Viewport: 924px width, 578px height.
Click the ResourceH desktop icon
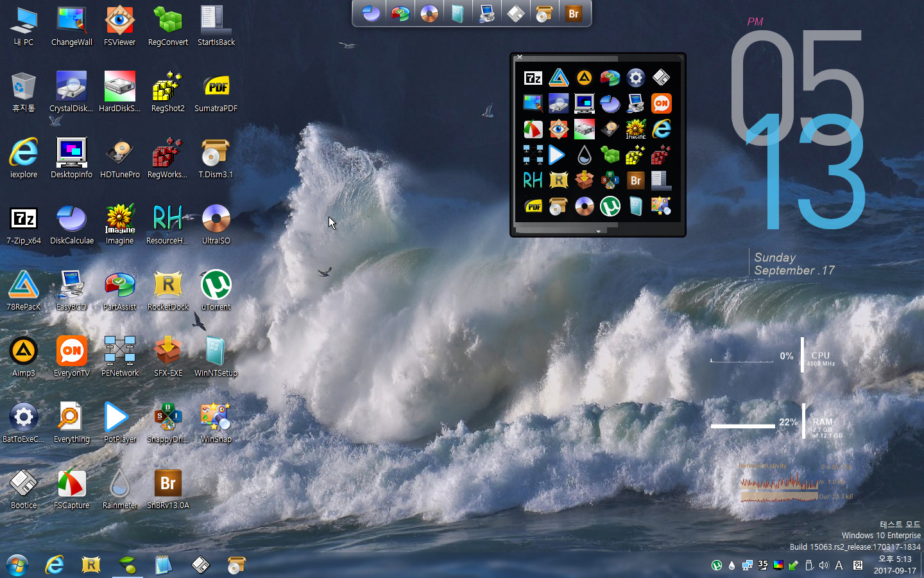point(168,225)
